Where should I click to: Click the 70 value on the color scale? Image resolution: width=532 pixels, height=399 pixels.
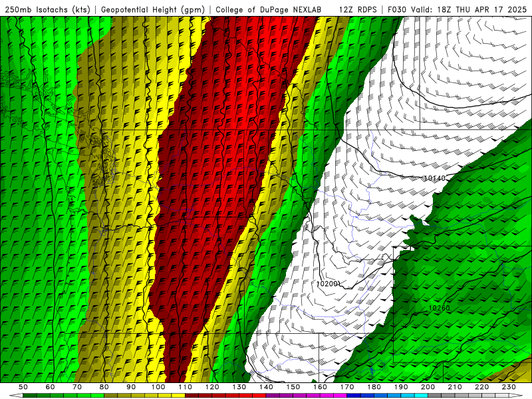click(77, 387)
